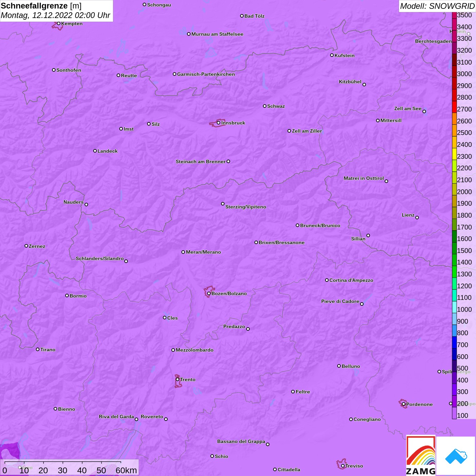Click the Kitzbühel marker dot
This screenshot has width=476, height=476.
tap(364, 85)
